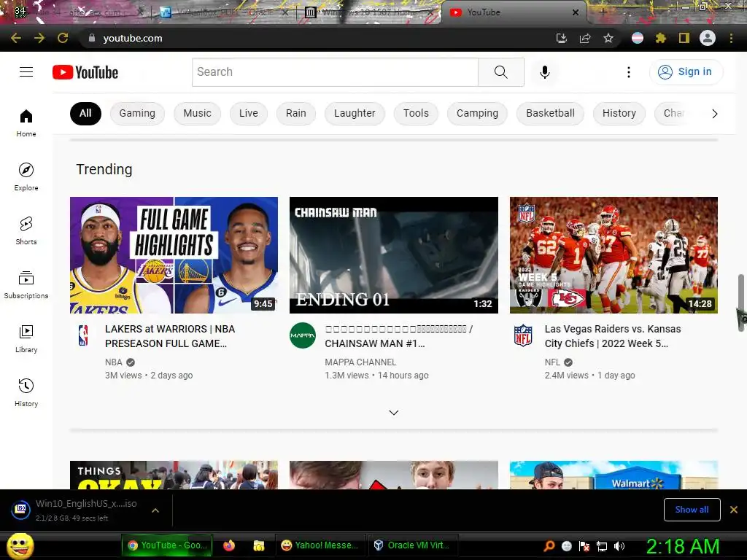The height and width of the screenshot is (560, 747).
Task: Open NFL channel avatar
Action: coord(523,335)
